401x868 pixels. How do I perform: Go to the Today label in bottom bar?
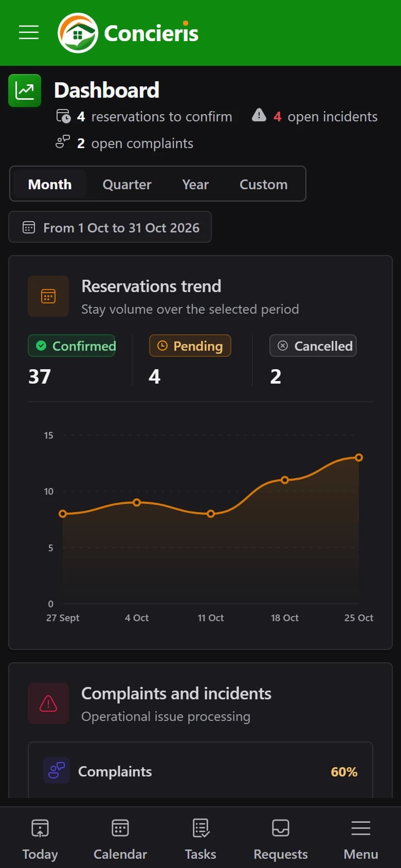[x=40, y=854]
